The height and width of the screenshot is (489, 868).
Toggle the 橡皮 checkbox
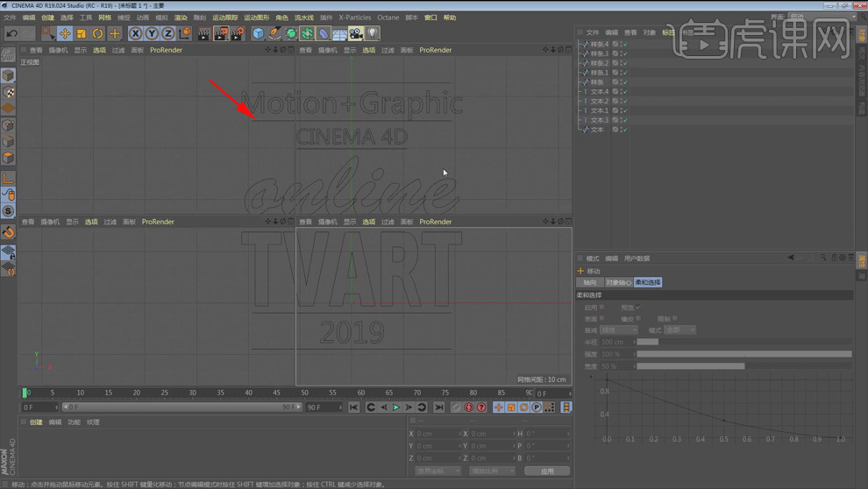tap(638, 319)
